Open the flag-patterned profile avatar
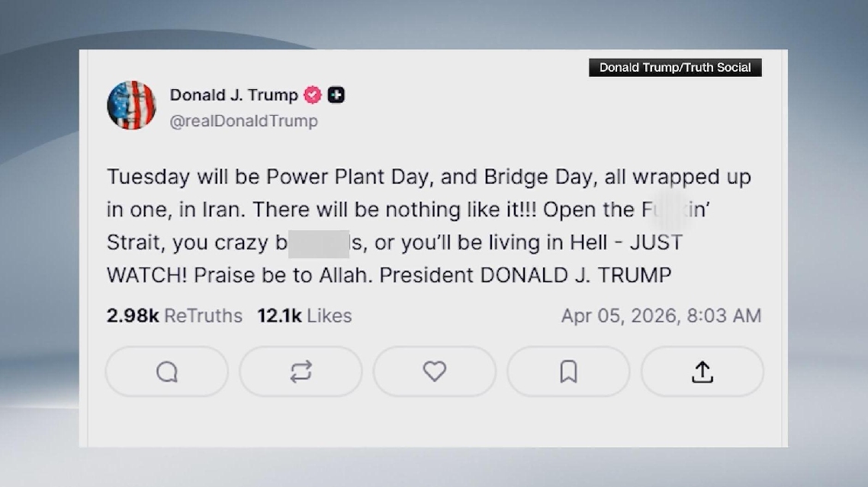Screen dimensions: 868x487 (x=131, y=105)
